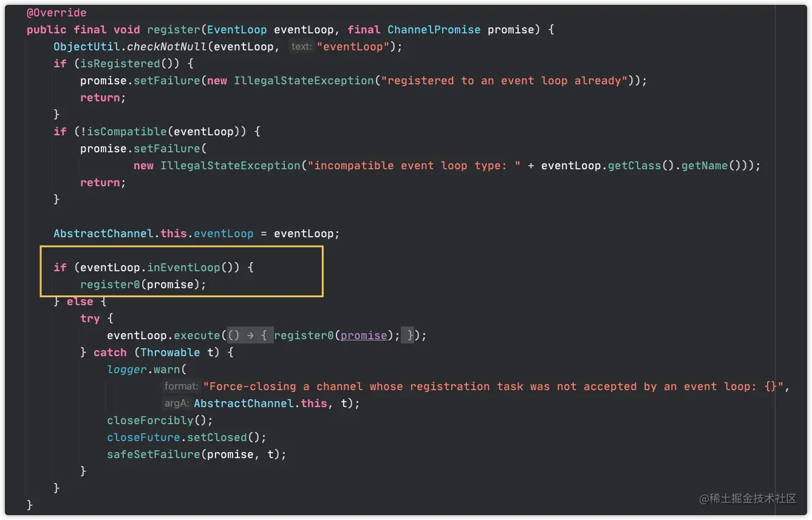The image size is (812, 520).
Task: Click the public keyword in the signature
Action: [47, 30]
